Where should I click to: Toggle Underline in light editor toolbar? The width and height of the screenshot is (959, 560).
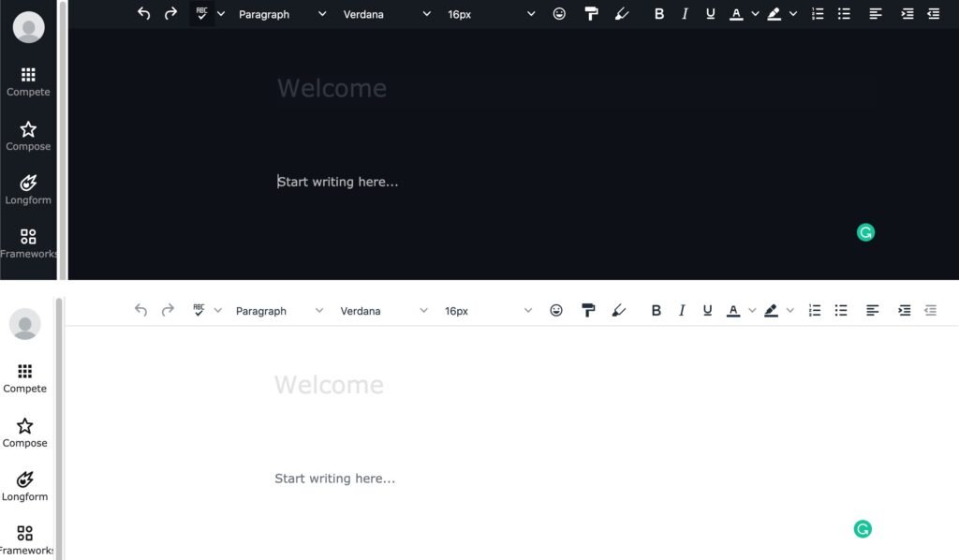[707, 310]
